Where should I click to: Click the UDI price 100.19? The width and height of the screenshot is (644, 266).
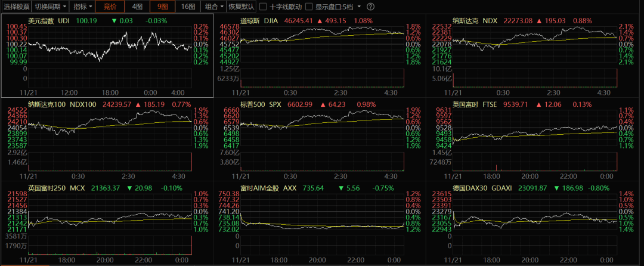click(86, 20)
